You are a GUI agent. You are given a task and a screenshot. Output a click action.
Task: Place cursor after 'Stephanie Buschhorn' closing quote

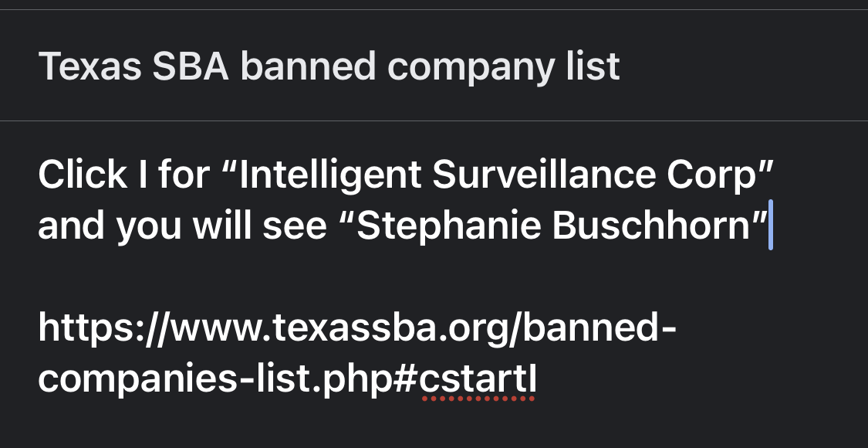770,226
